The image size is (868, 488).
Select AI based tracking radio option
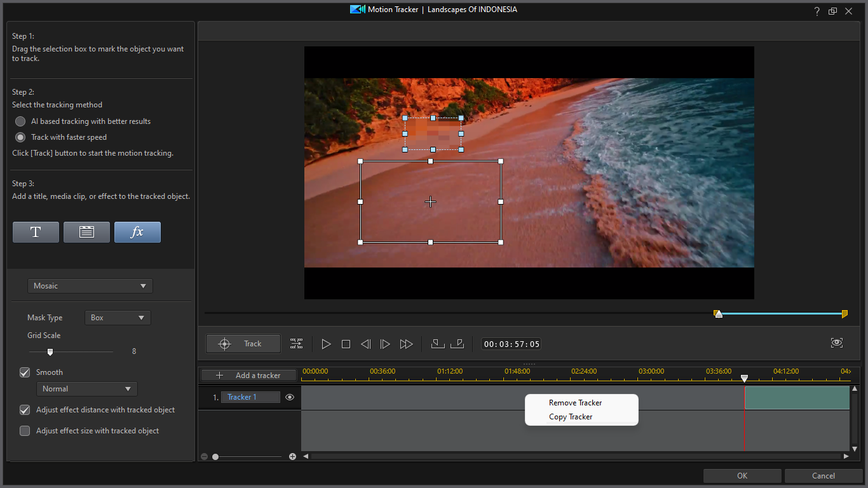20,121
